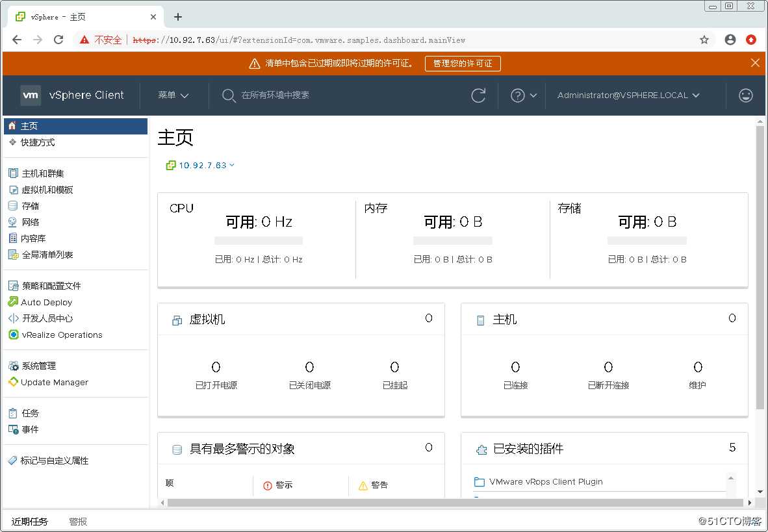Open Content Libraries (内容库) icon

coord(13,238)
